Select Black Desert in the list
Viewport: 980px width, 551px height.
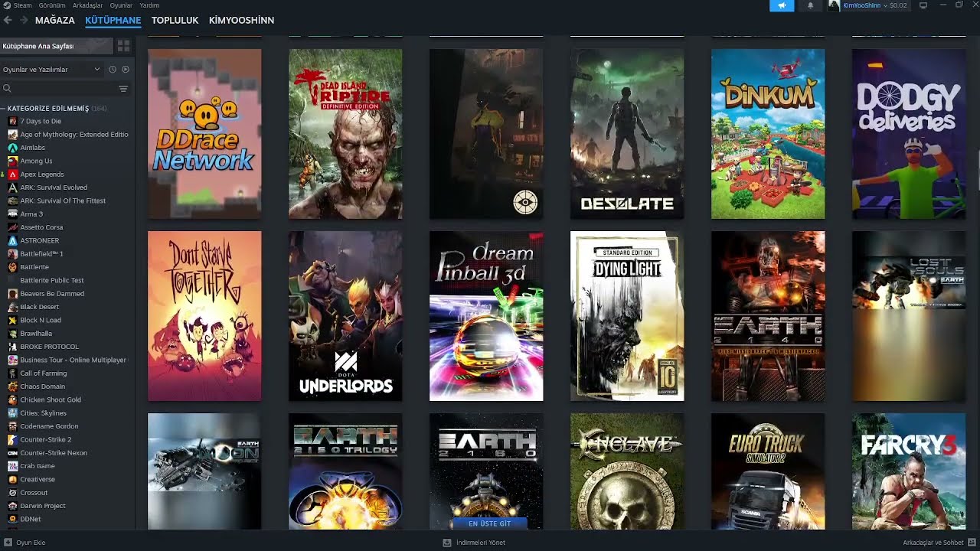(x=40, y=307)
